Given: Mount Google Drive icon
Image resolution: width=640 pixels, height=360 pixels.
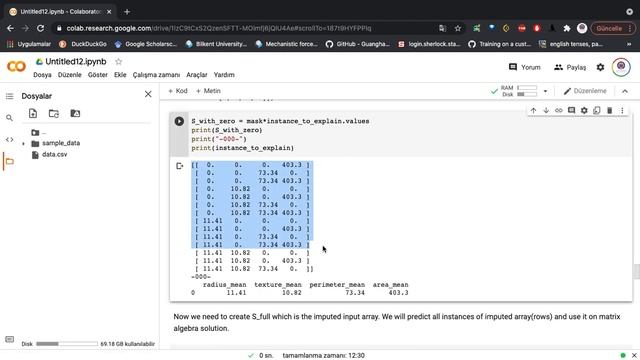Looking at the screenshot, I should pos(75,113).
